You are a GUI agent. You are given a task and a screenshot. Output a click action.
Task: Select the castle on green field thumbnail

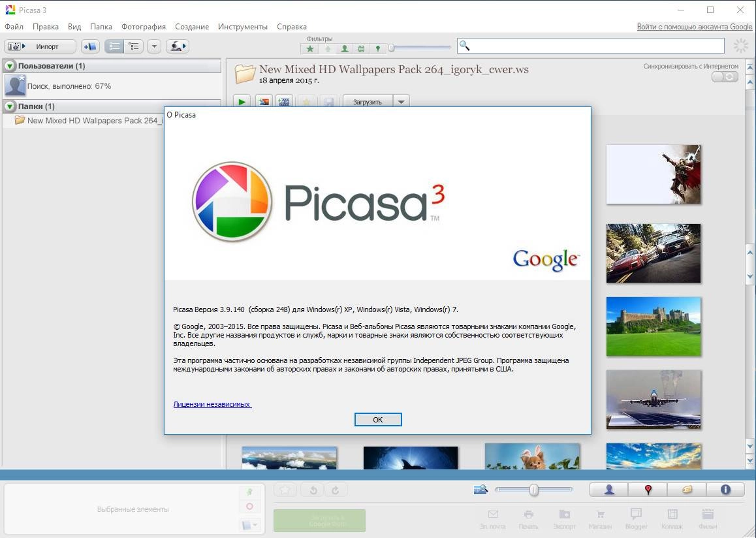click(x=654, y=326)
